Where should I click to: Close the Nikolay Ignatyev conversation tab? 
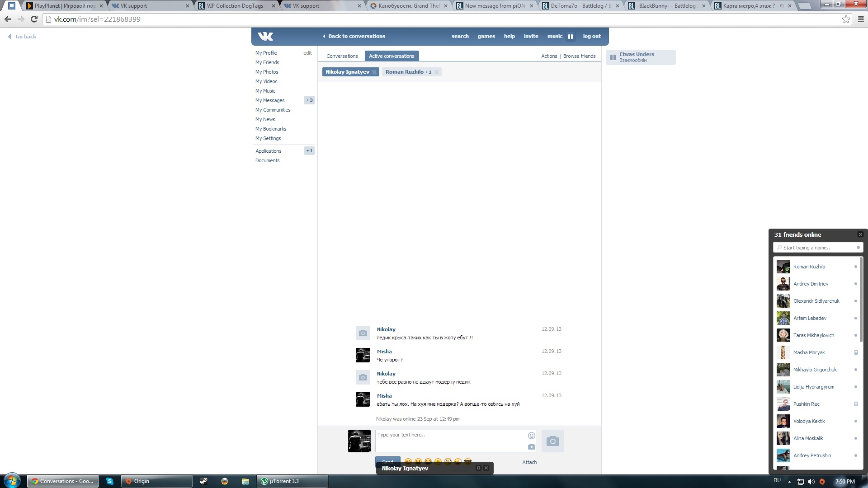click(374, 72)
